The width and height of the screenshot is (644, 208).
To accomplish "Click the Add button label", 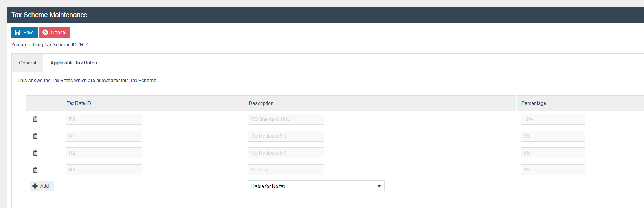I will 45,186.
